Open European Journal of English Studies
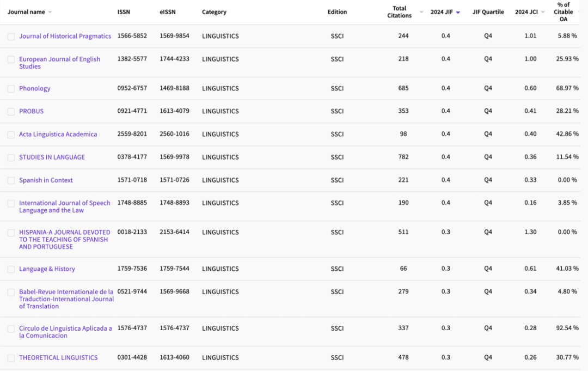The width and height of the screenshot is (588, 371). [x=60, y=63]
